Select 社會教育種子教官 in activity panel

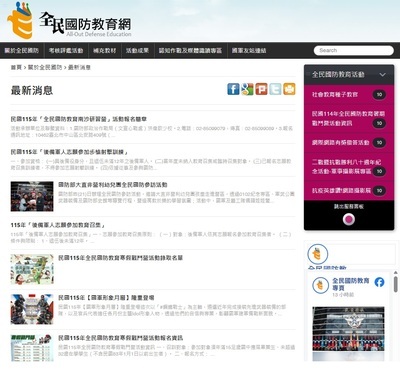(x=335, y=95)
